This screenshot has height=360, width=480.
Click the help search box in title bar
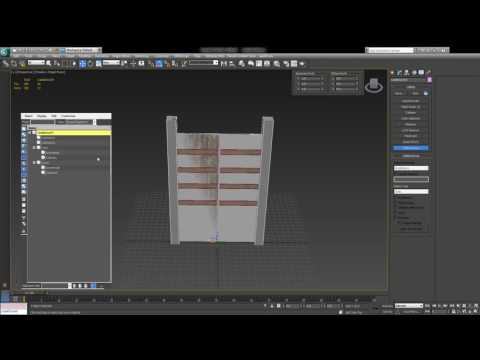click(x=390, y=50)
